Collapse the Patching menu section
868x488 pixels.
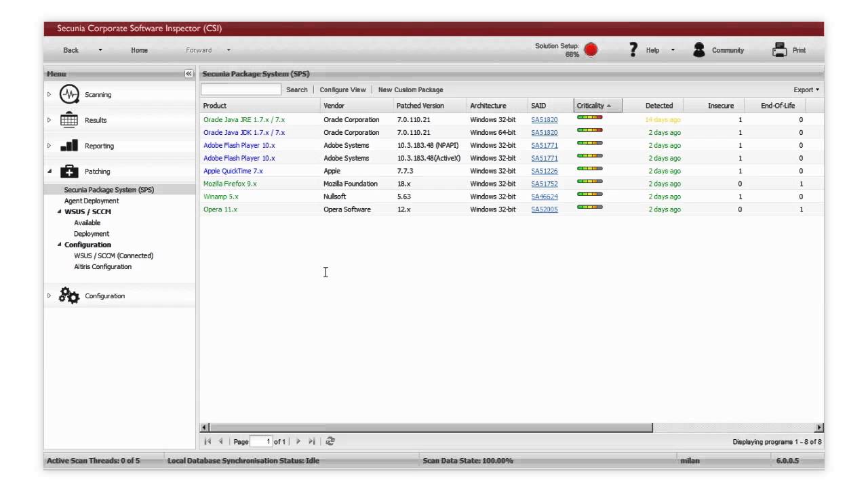(x=49, y=171)
